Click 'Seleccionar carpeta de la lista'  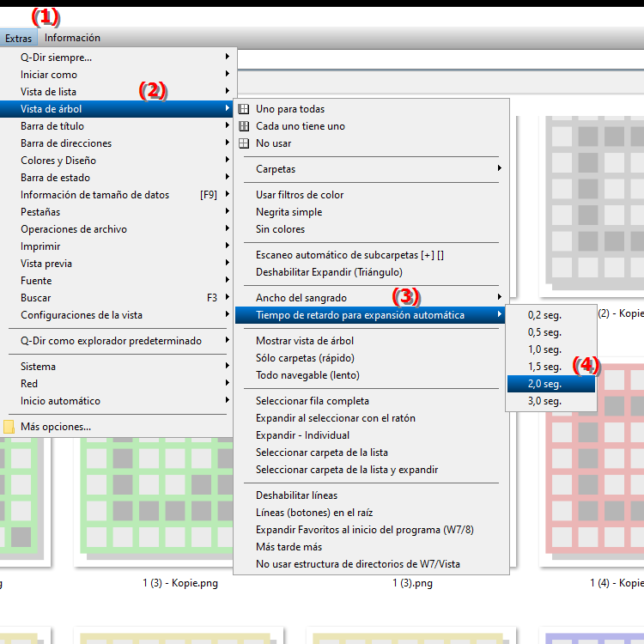click(369, 453)
